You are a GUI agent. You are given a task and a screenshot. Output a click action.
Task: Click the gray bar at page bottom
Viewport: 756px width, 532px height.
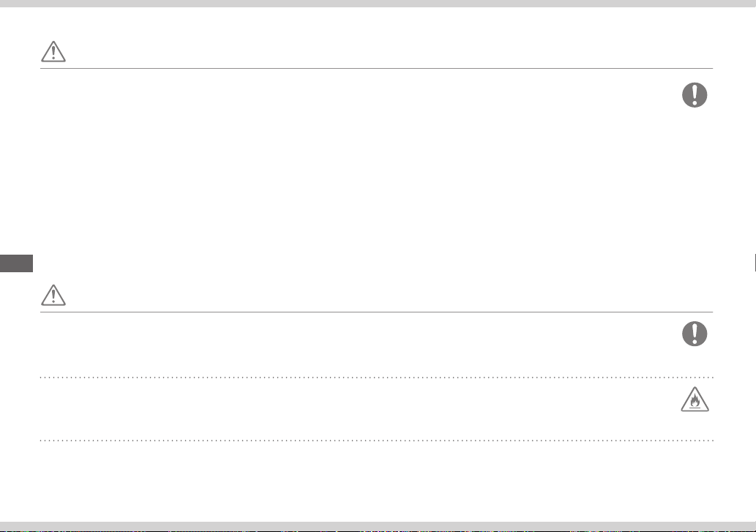[378, 525]
